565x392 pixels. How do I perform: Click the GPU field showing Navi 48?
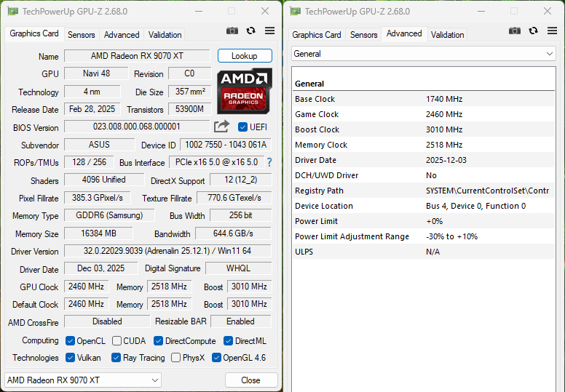click(x=96, y=73)
